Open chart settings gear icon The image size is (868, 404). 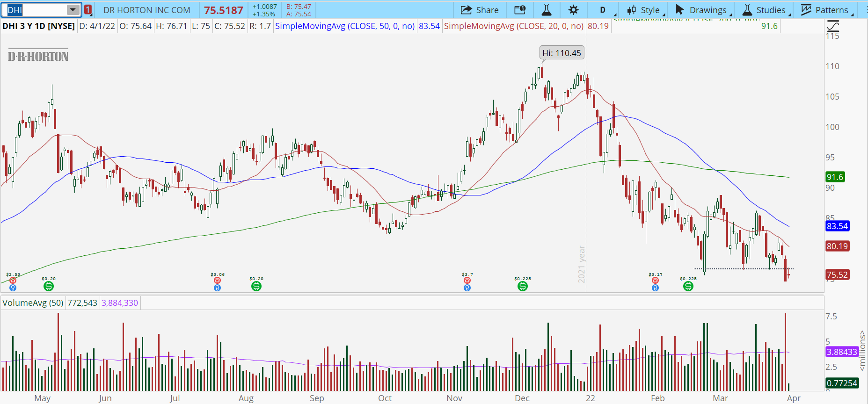[x=573, y=10]
